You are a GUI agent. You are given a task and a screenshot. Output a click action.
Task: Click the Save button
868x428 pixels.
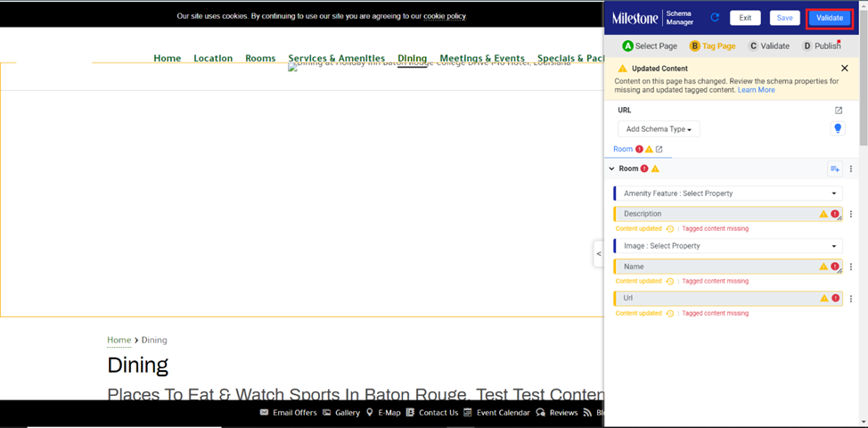784,18
